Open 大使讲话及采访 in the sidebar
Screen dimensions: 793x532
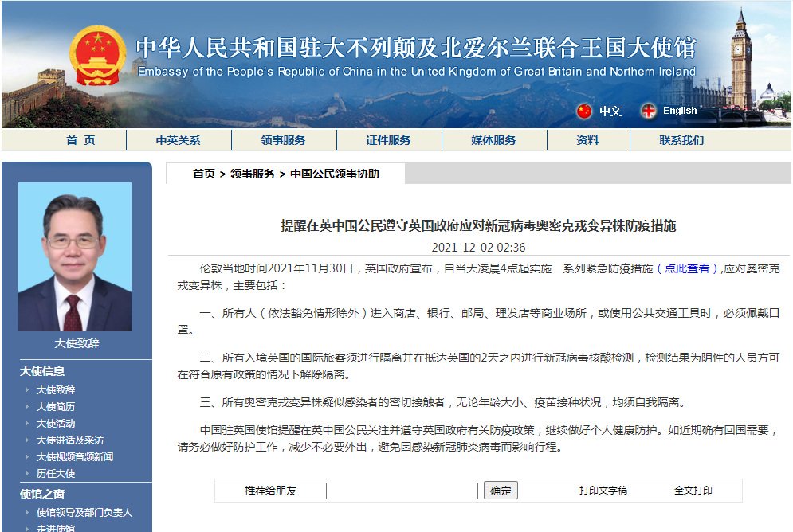[x=70, y=440]
